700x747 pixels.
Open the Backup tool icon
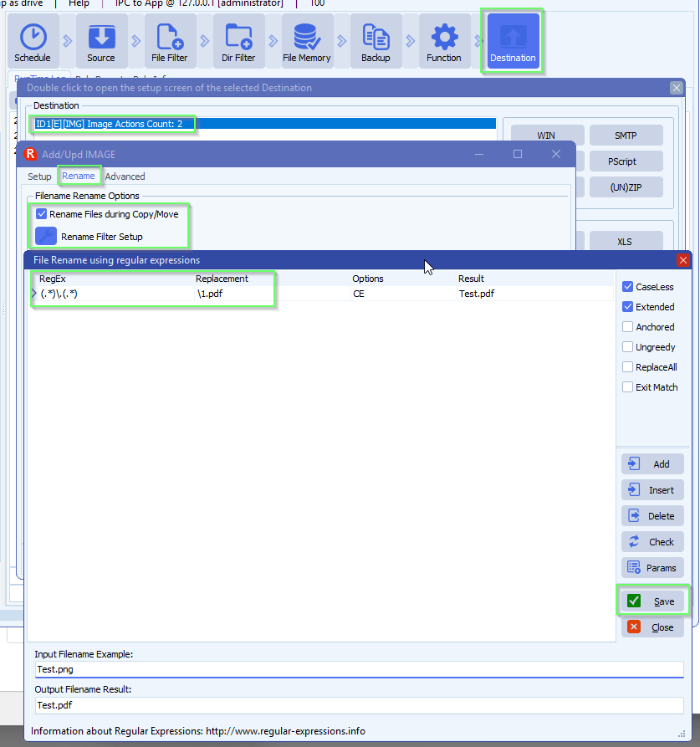coord(376,40)
